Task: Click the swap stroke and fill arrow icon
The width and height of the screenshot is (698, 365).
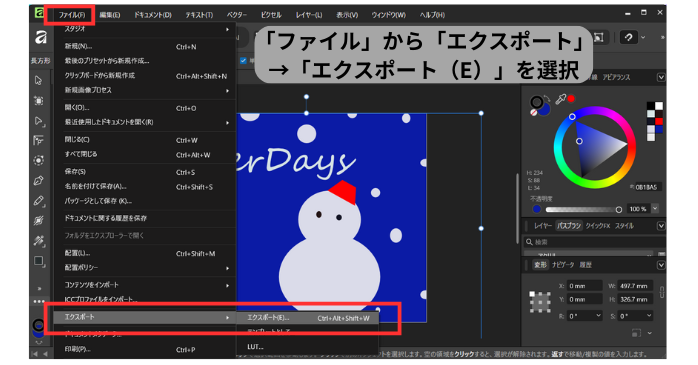Action: (x=547, y=99)
